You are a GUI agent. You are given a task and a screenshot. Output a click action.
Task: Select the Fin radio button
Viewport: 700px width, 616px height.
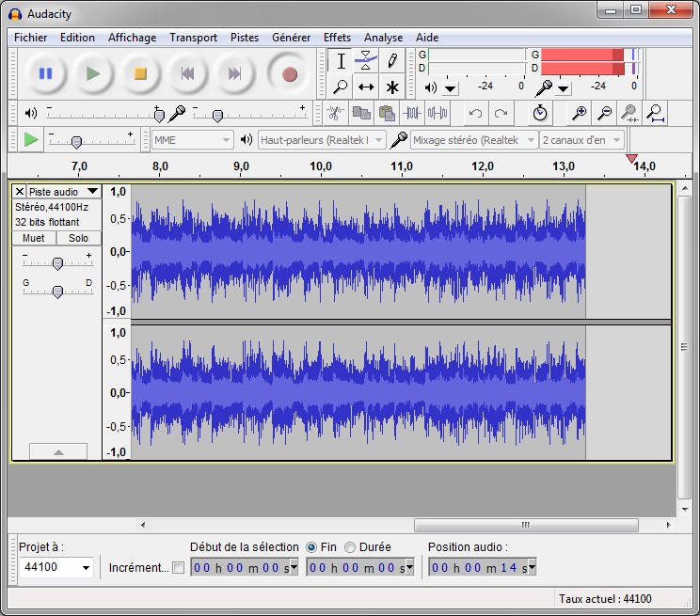311,546
